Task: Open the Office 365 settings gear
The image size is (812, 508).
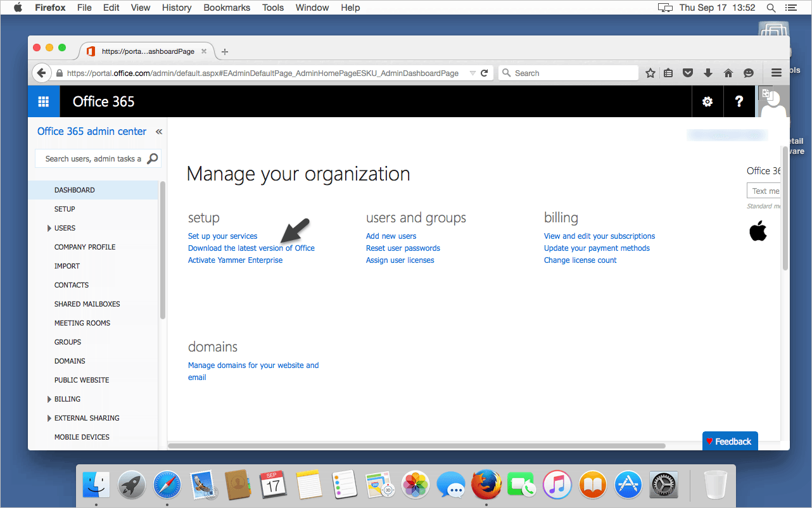Action: (x=707, y=102)
